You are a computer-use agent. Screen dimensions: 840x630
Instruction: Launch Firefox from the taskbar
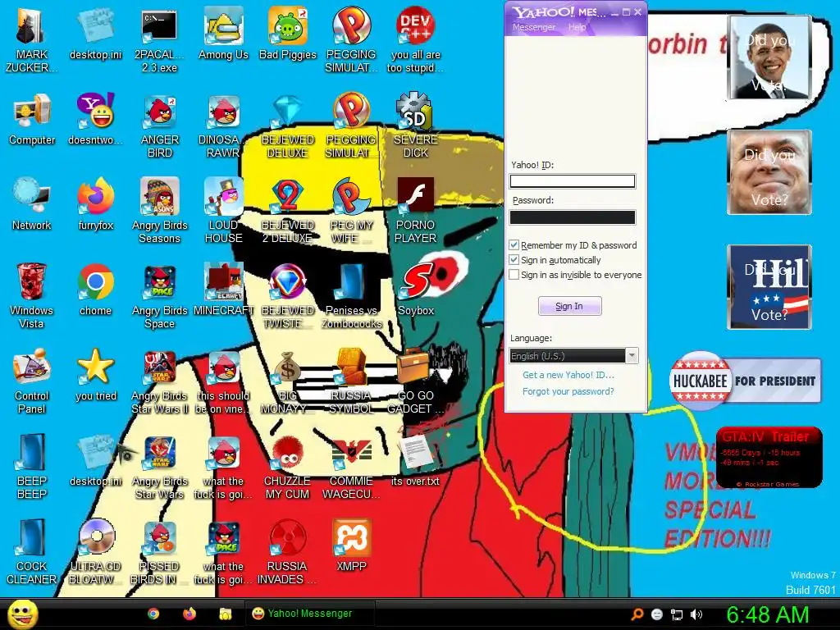click(x=189, y=614)
